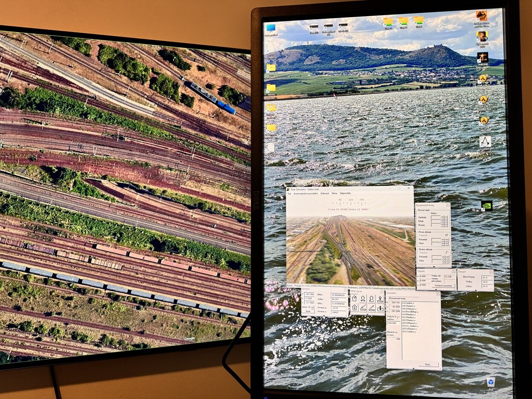Open Half-Life 2 Episode Two shortcut
Screen dimensions: 532x399
[x=483, y=102]
